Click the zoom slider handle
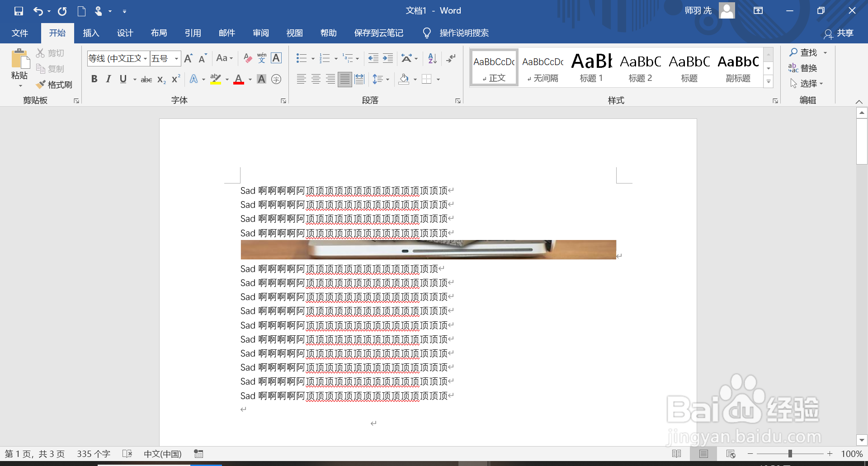Screen dimensions: 868x466 click(x=790, y=453)
